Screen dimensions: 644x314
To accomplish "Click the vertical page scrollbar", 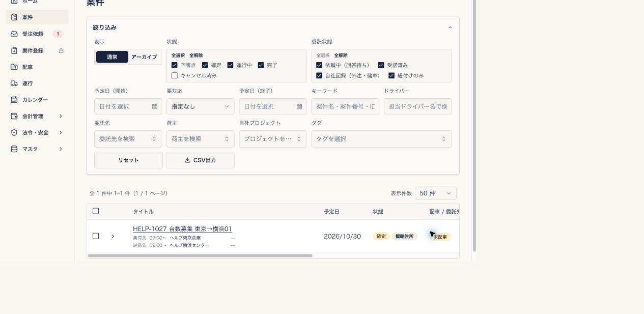I will coord(474,125).
